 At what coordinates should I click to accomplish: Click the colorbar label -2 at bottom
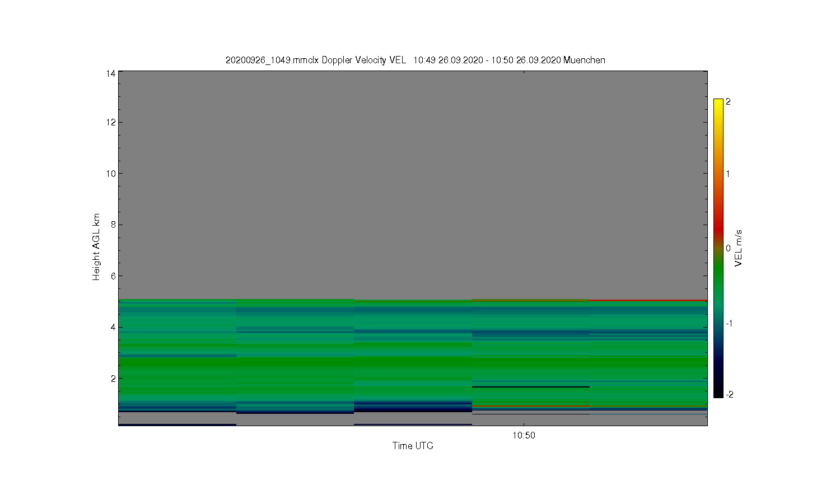730,394
